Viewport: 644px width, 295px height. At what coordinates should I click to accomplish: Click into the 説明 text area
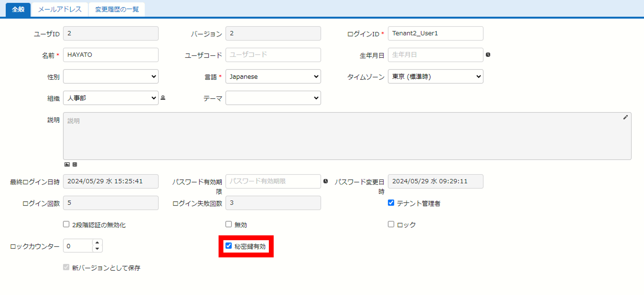347,136
